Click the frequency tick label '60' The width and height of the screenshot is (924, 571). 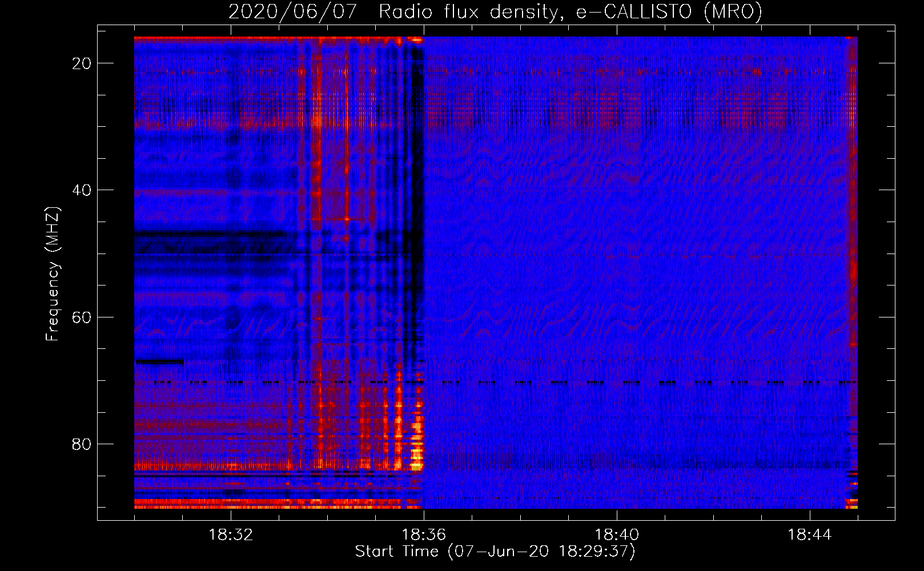tap(82, 317)
